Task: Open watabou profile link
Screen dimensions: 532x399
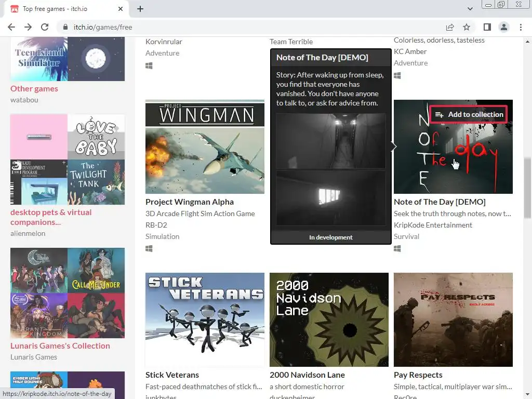Action: coord(24,100)
